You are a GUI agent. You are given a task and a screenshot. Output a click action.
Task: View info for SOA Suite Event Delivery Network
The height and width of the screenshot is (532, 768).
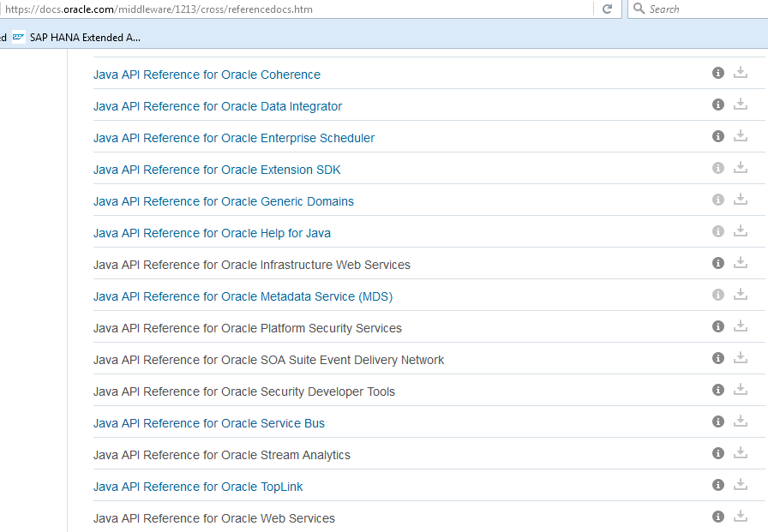pos(718,358)
